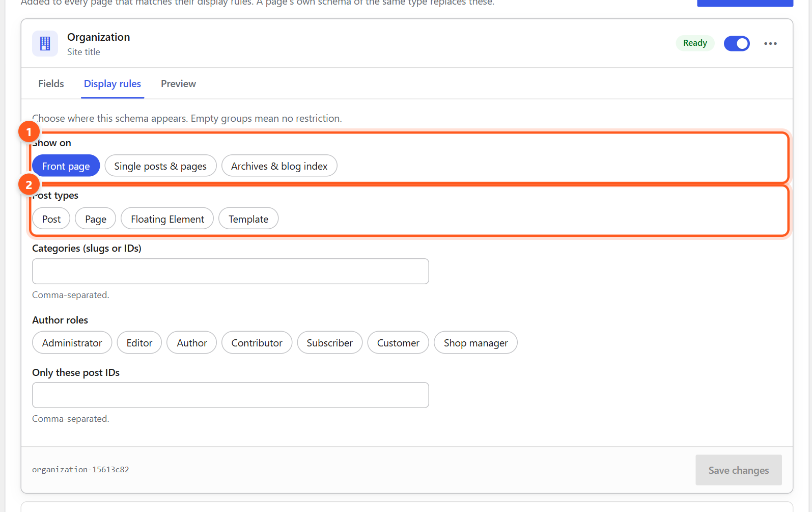Select the Post post type chip
This screenshot has width=812, height=512.
(51, 219)
